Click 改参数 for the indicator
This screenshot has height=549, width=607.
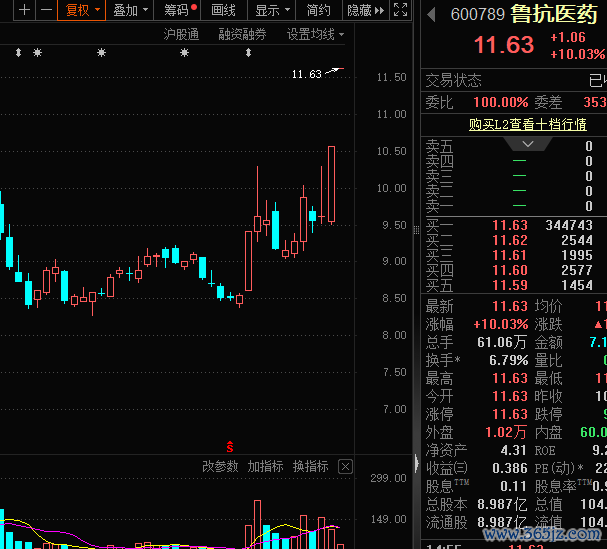(x=220, y=466)
